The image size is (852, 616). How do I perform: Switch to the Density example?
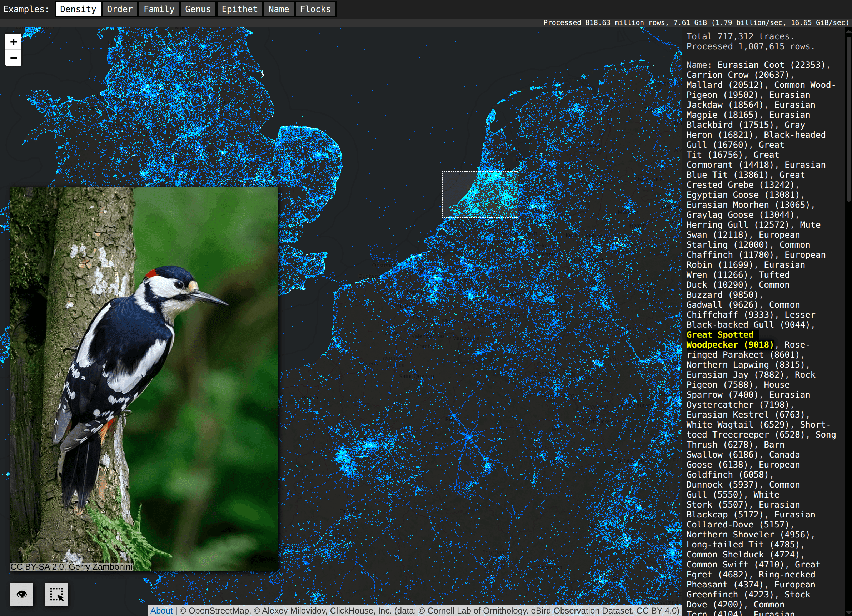coord(78,9)
